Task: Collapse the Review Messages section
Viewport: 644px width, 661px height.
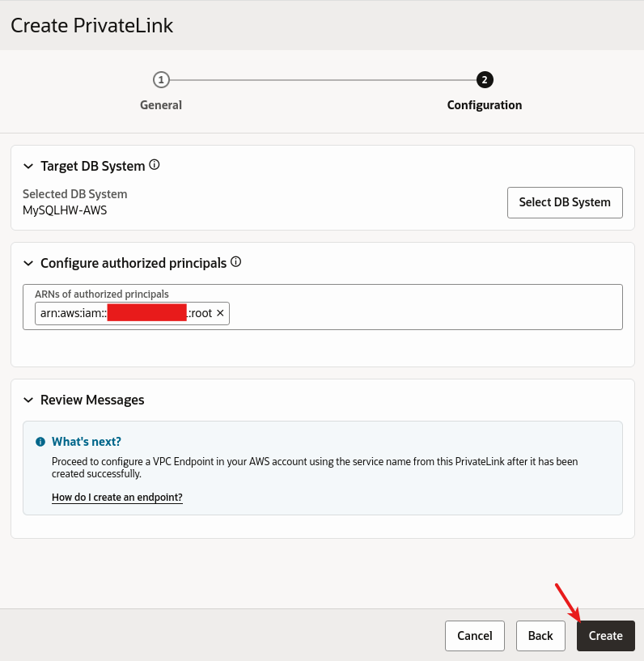Action: tap(29, 400)
